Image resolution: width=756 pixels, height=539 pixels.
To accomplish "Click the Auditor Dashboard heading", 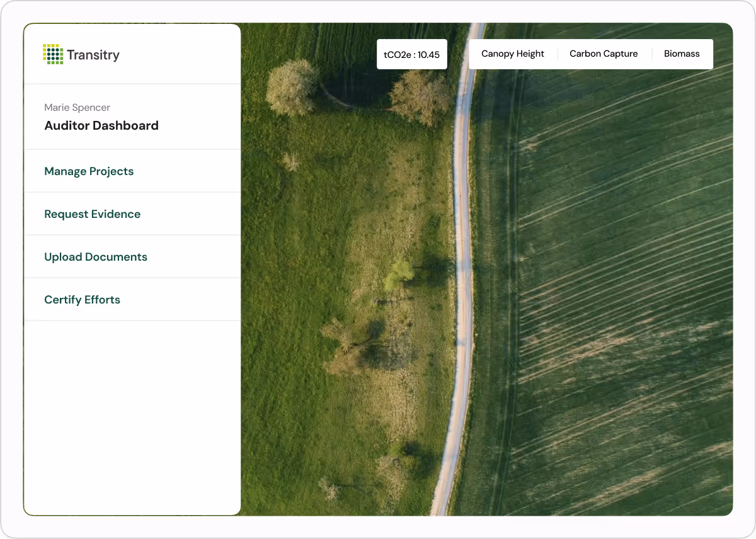I will (101, 125).
